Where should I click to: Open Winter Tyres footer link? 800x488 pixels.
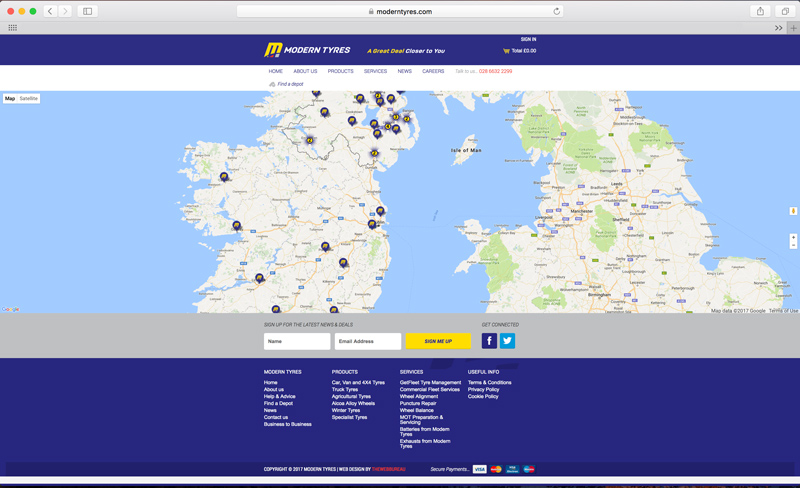point(346,410)
